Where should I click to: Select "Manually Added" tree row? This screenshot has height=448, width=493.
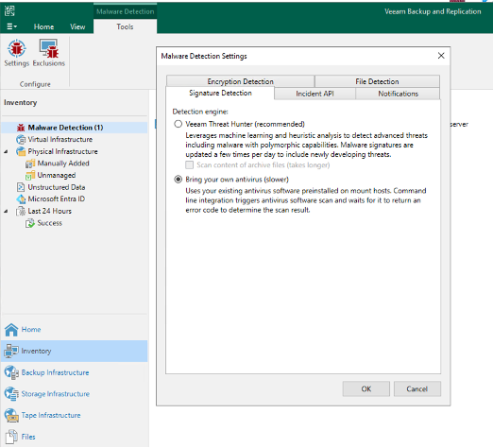(75, 164)
